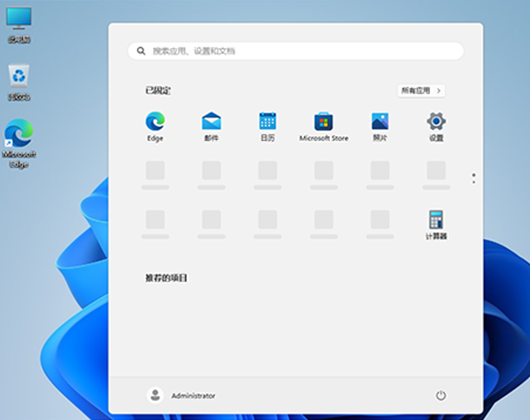Open Settings (设置) gear icon
Screen dimensions: 530x420
click(436, 127)
